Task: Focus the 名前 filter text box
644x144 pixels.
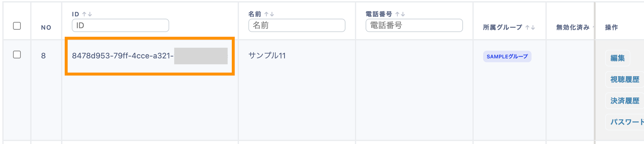Action: pyautogui.click(x=297, y=25)
